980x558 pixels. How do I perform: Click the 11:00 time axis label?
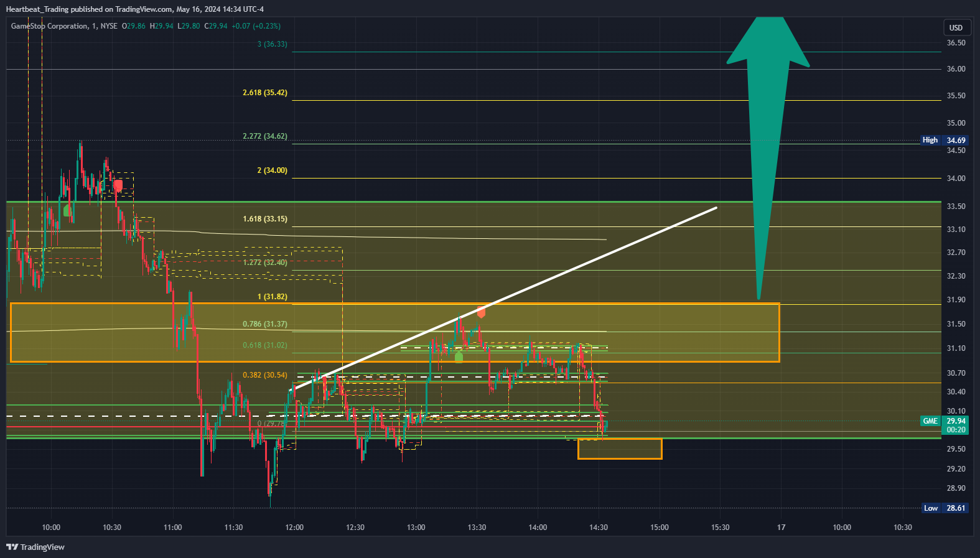pyautogui.click(x=173, y=528)
